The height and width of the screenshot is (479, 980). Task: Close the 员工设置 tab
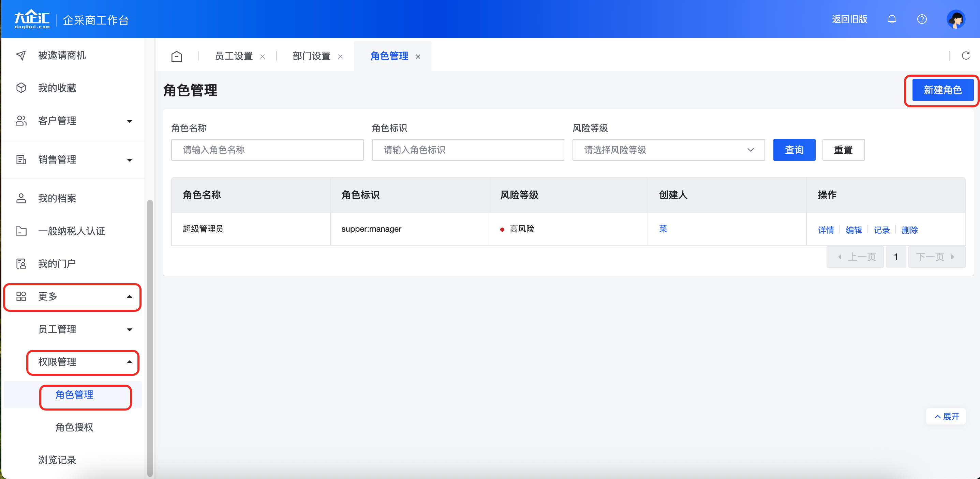coord(263,57)
